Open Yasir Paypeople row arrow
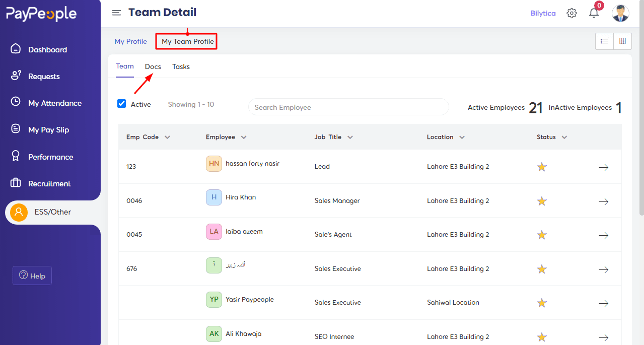The height and width of the screenshot is (345, 644). [x=603, y=303]
